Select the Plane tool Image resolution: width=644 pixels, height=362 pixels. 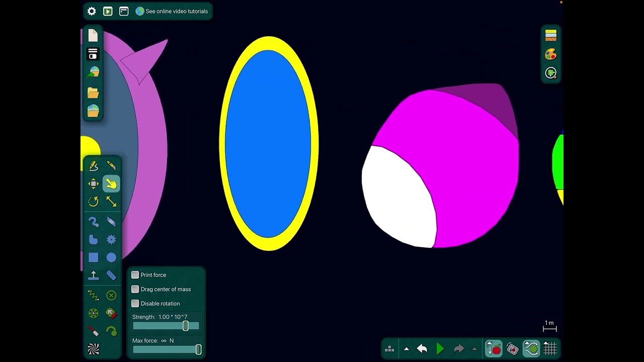pyautogui.click(x=94, y=276)
